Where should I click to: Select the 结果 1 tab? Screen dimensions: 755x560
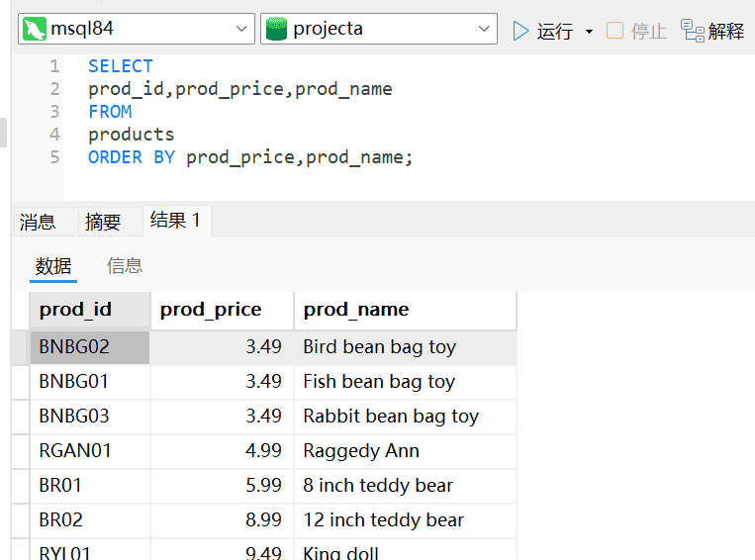175,221
